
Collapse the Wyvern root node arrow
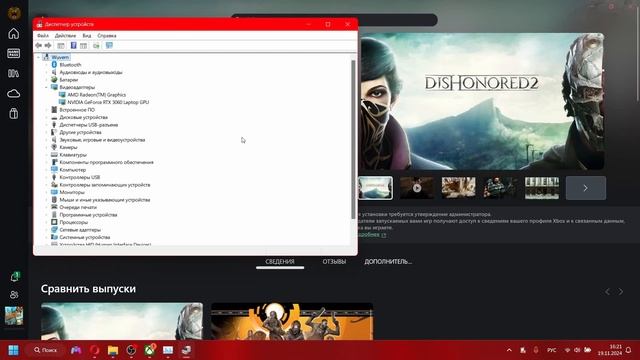tap(39, 58)
